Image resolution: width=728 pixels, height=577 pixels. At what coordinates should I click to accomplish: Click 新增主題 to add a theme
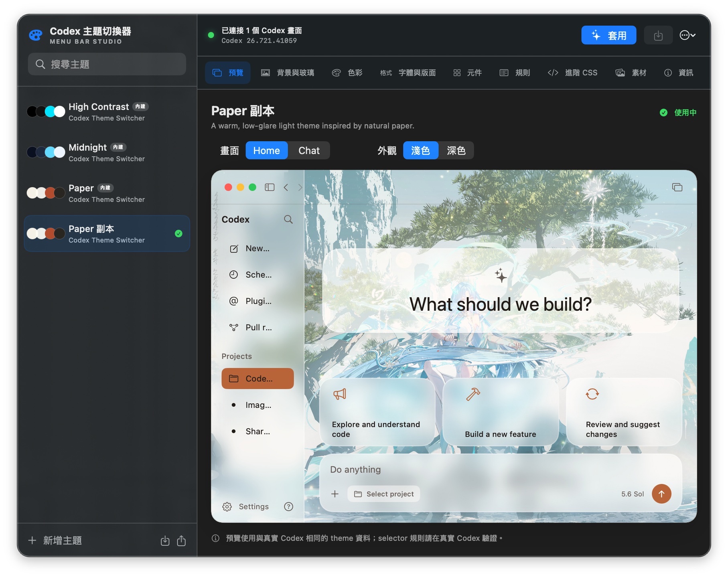coord(55,540)
